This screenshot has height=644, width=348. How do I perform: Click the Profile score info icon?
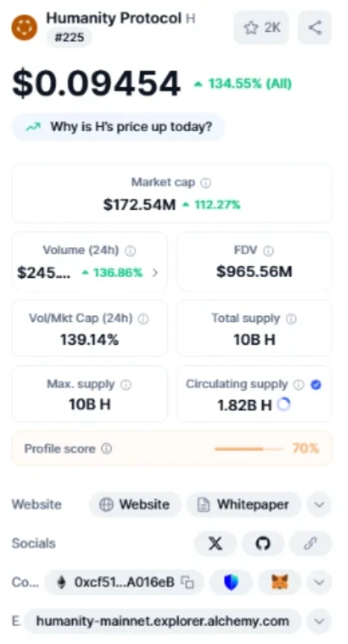106,449
